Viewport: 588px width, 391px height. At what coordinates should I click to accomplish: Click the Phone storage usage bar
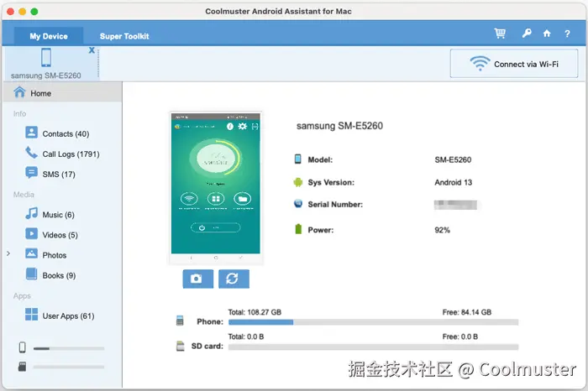tap(373, 322)
